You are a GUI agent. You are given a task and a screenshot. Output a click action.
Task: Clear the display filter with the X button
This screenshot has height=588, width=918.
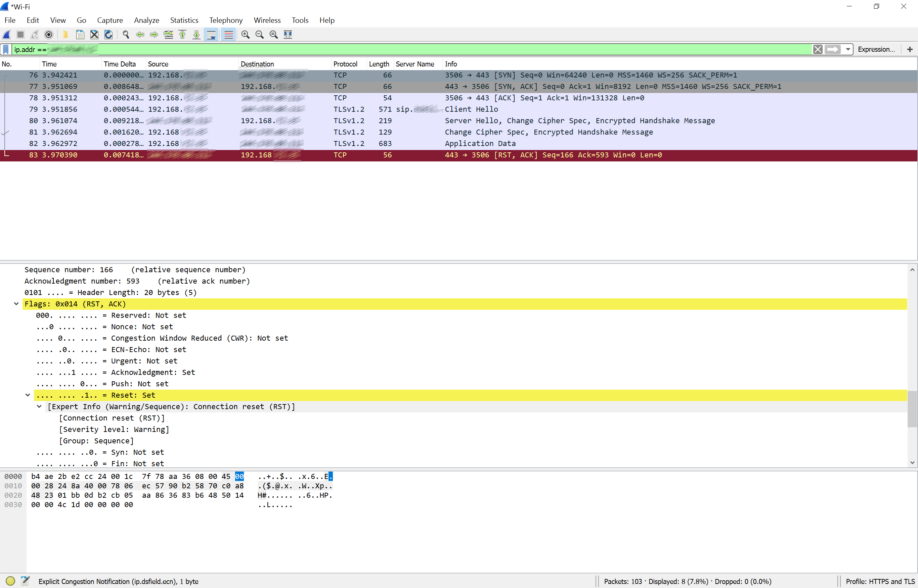tap(818, 49)
